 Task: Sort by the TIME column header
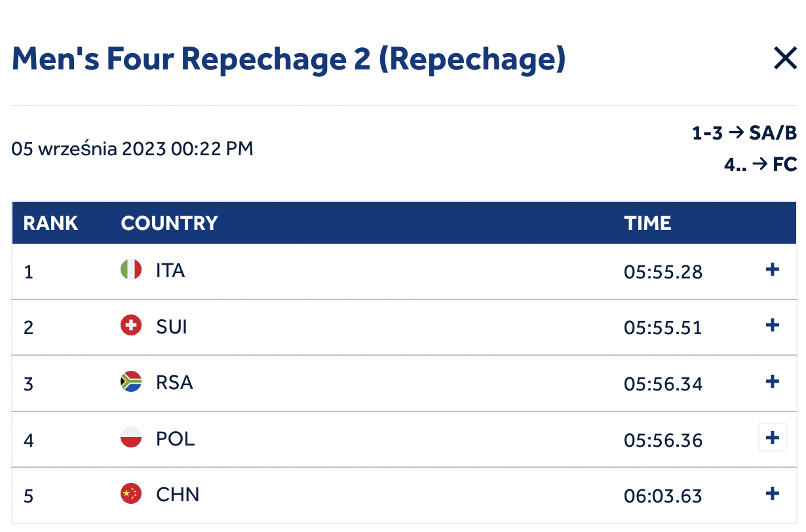pos(647,223)
